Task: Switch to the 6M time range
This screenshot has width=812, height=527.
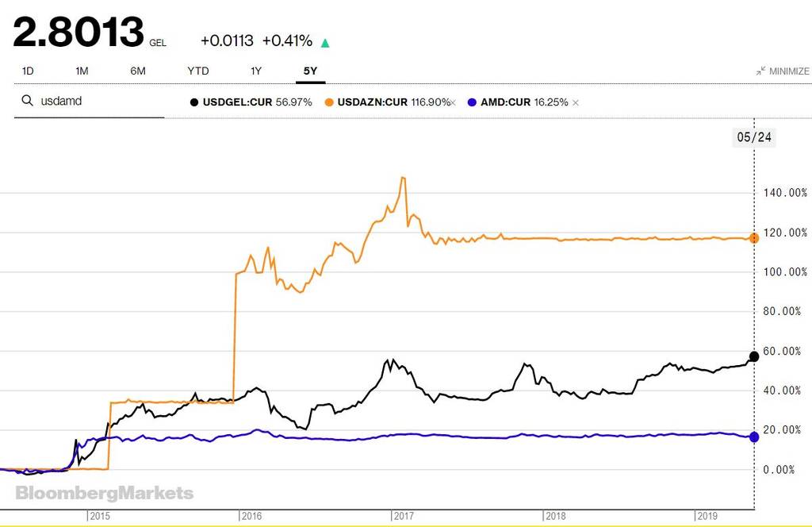Action: point(138,71)
